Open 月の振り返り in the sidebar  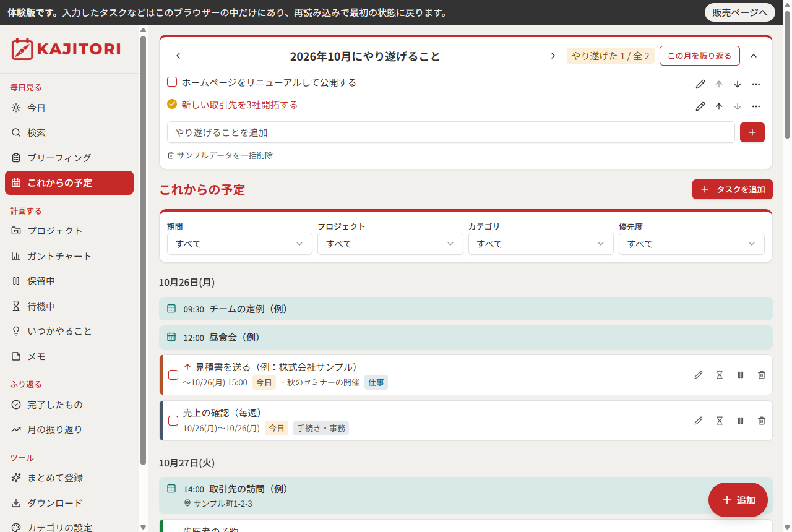point(69,429)
